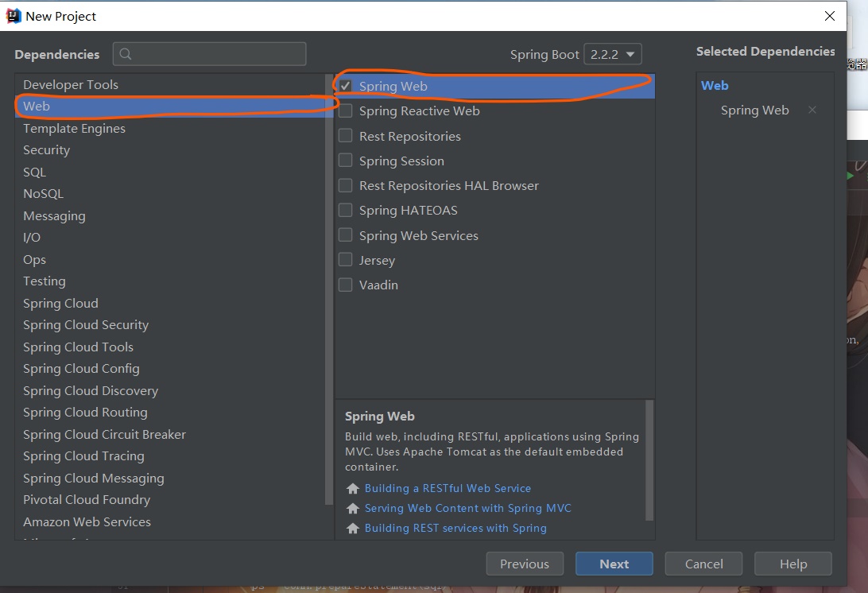Choose the Ops category
Screen dimensions: 868x593
[170, 260]
